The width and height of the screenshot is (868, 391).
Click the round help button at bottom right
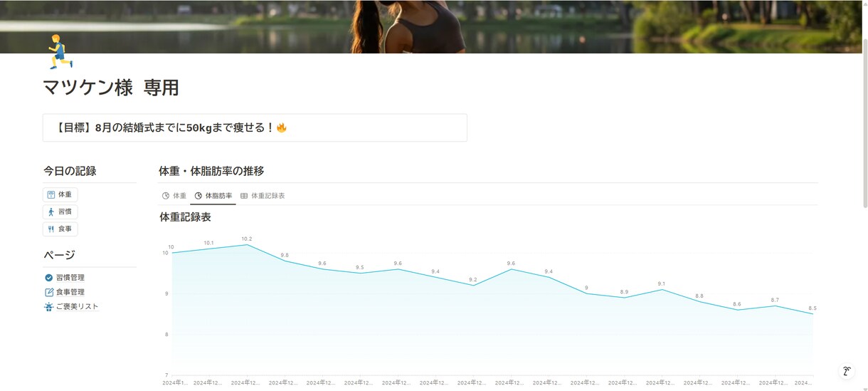847,371
